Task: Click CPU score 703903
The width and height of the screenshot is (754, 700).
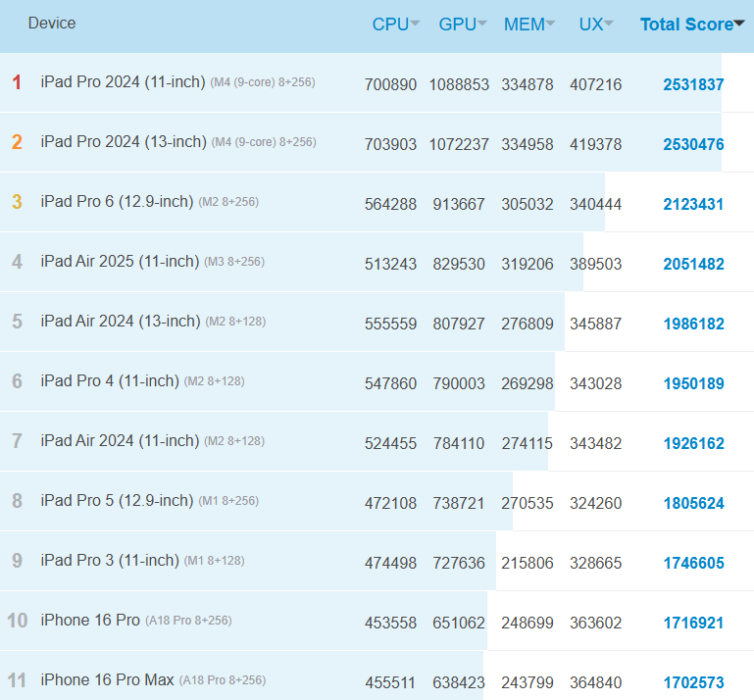Action: click(x=390, y=144)
